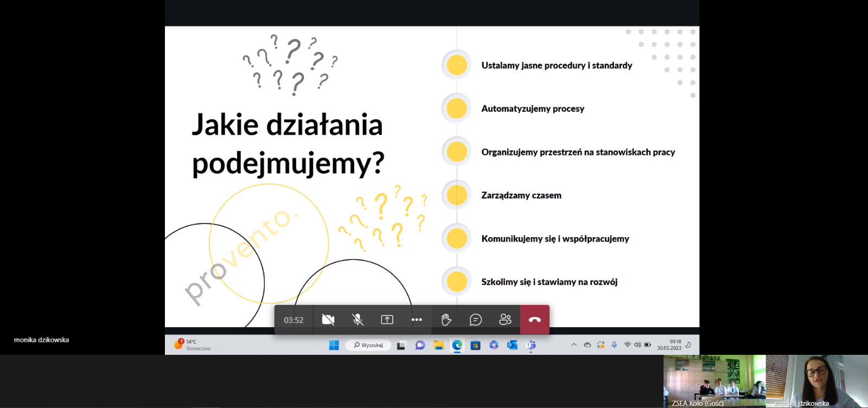Raise your hand in the meeting
The width and height of the screenshot is (868, 408).
(x=446, y=320)
